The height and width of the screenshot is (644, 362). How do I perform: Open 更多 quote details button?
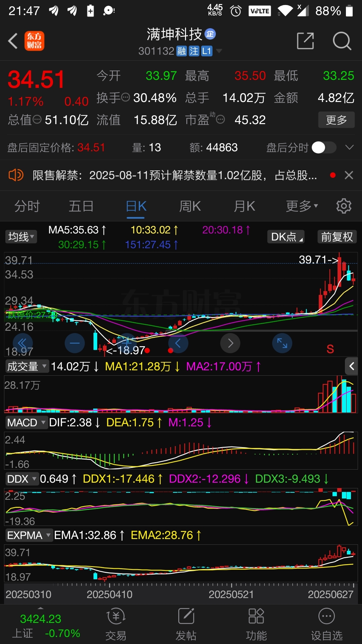pos(336,120)
